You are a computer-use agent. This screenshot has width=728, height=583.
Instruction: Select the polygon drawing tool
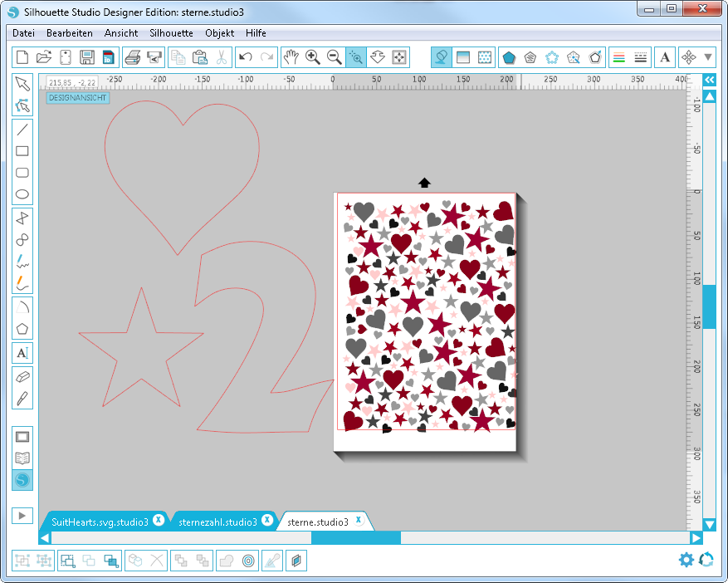(x=22, y=329)
